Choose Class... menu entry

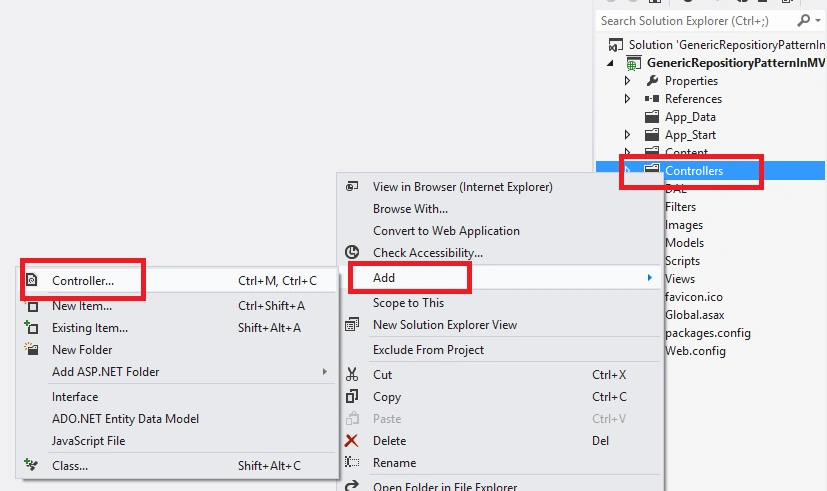(x=177, y=466)
